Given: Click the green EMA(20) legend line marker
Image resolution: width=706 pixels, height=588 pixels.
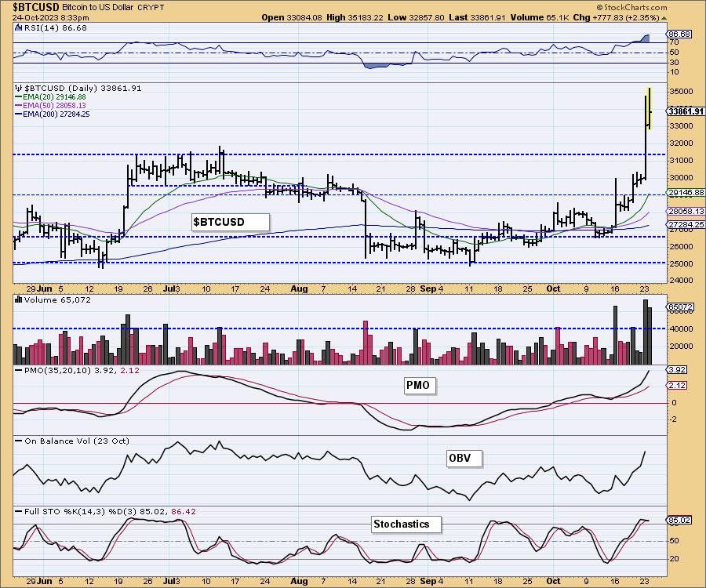Looking at the screenshot, I should click(19, 96).
